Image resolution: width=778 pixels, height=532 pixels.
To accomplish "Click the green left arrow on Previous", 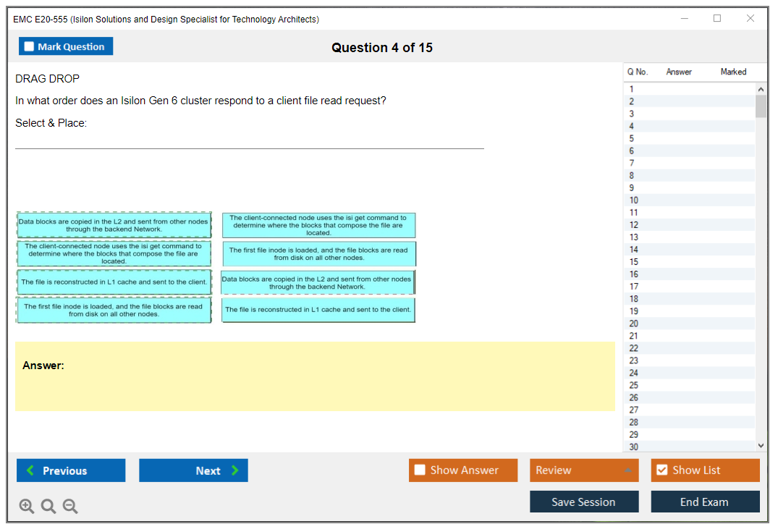I will click(30, 470).
